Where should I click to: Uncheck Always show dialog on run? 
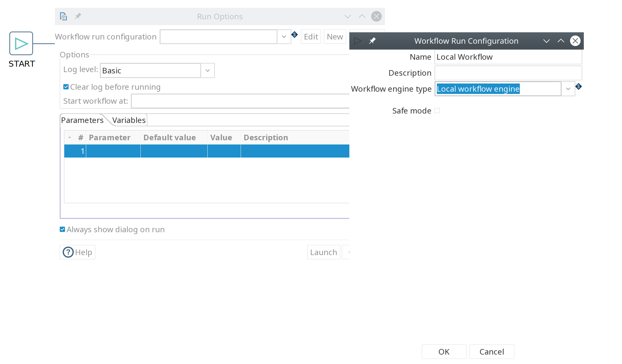pyautogui.click(x=62, y=229)
